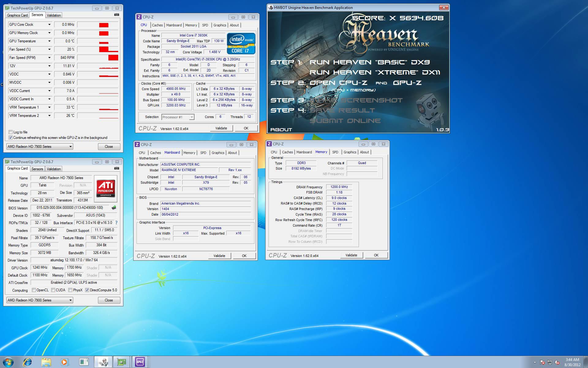588x368 pixels.
Task: Click the fifth taskbar icon with window panel
Action: pos(84,362)
